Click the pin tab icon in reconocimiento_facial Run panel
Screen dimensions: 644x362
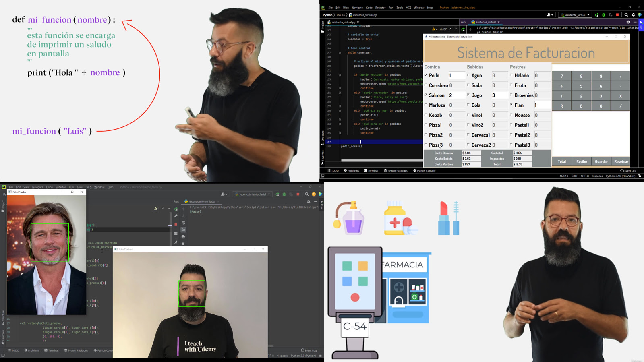click(x=176, y=242)
